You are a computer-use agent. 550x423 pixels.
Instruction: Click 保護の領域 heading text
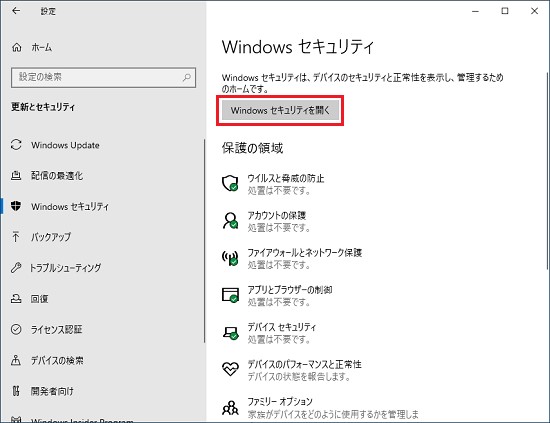252,148
